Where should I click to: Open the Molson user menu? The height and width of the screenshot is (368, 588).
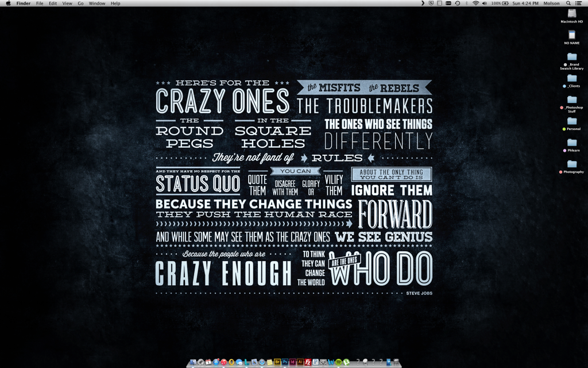coord(551,3)
